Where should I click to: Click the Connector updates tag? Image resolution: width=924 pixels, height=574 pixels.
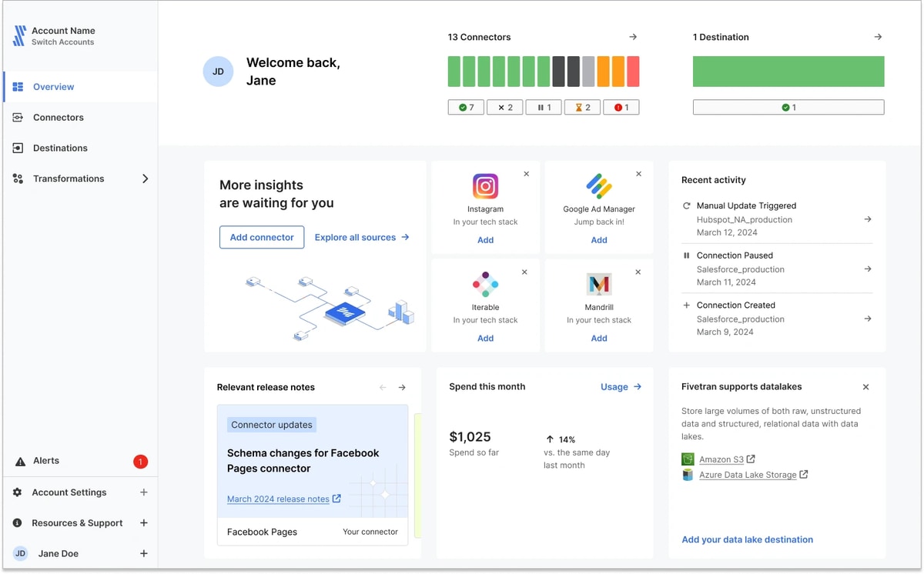point(272,425)
